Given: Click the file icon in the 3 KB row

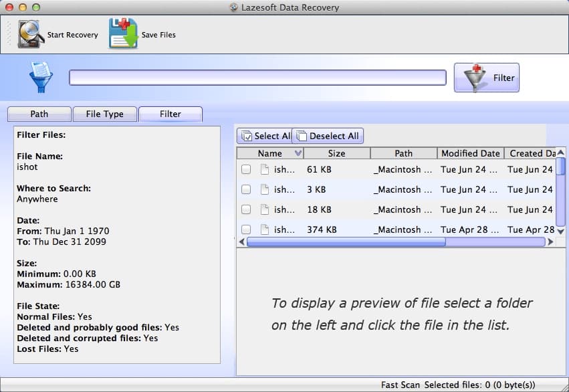Looking at the screenshot, I should (265, 189).
